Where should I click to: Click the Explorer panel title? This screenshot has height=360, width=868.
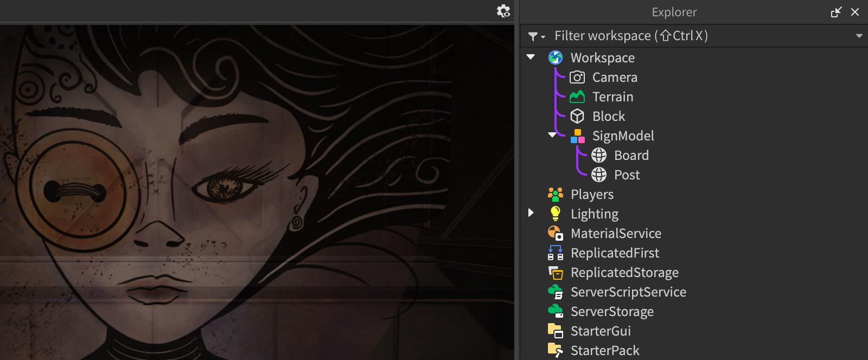[674, 12]
